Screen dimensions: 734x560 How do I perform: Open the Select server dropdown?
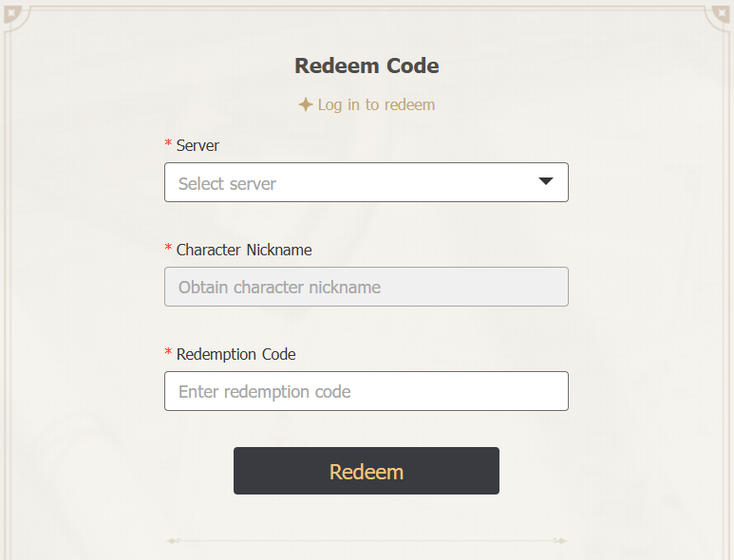pos(367,182)
